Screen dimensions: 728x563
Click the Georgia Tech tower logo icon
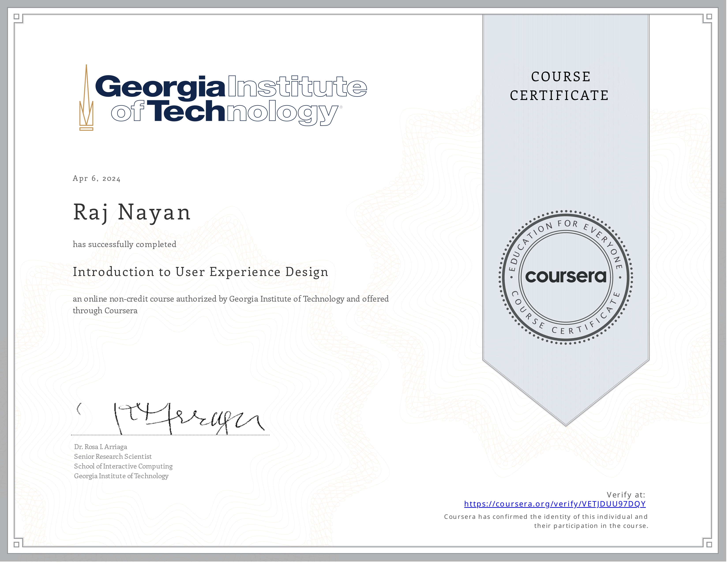(x=86, y=97)
